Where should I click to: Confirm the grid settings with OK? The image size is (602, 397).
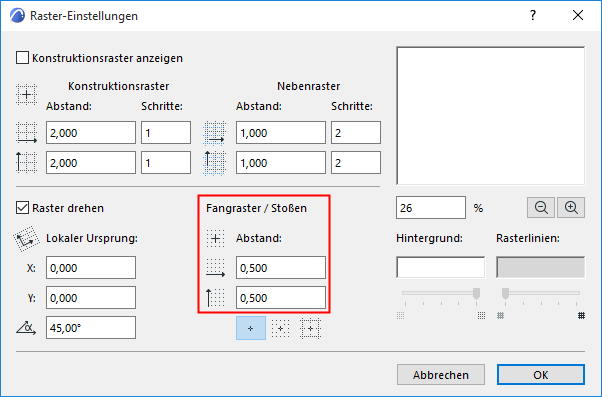(x=541, y=374)
